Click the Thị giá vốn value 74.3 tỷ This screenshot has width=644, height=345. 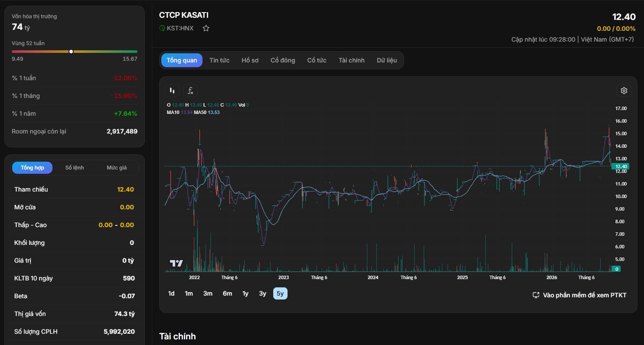124,314
